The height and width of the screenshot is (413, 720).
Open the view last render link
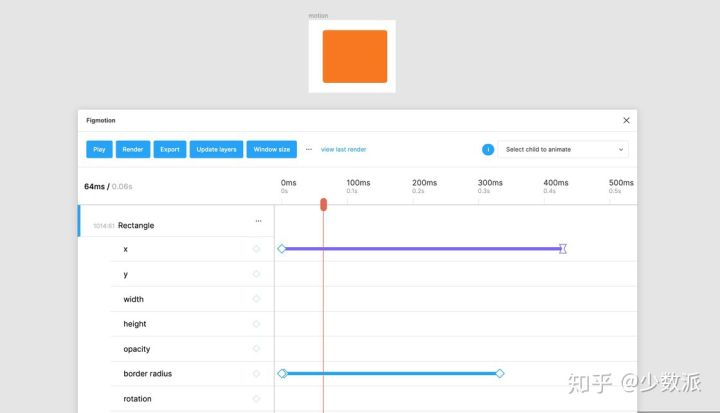pos(343,149)
